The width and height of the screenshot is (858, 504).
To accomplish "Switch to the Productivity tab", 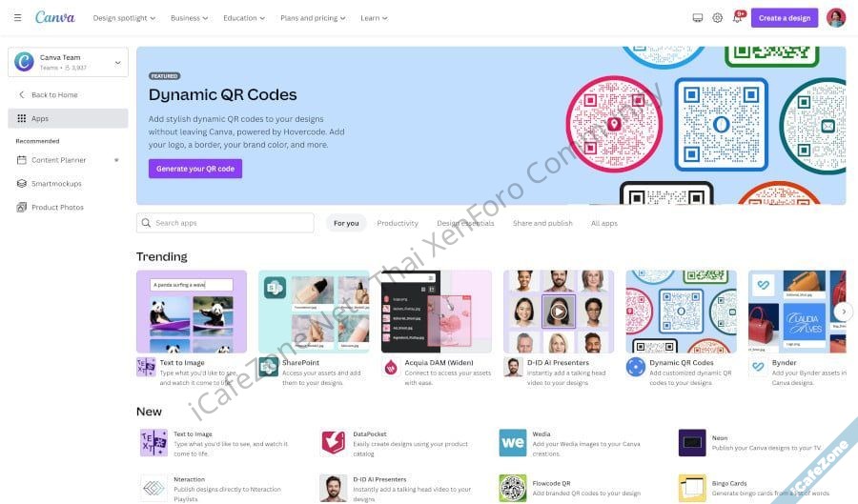I will (398, 223).
